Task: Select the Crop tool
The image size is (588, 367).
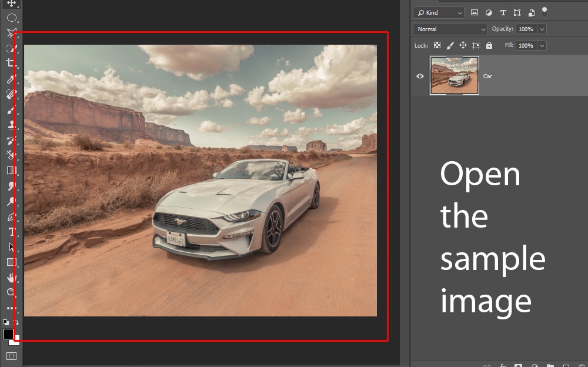Action: click(x=11, y=63)
